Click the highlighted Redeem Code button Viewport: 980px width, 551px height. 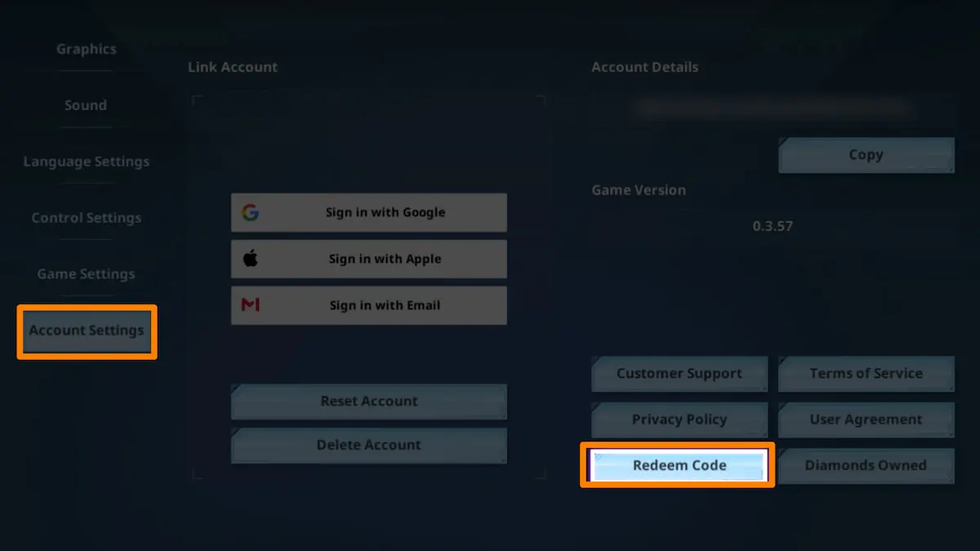pyautogui.click(x=679, y=466)
